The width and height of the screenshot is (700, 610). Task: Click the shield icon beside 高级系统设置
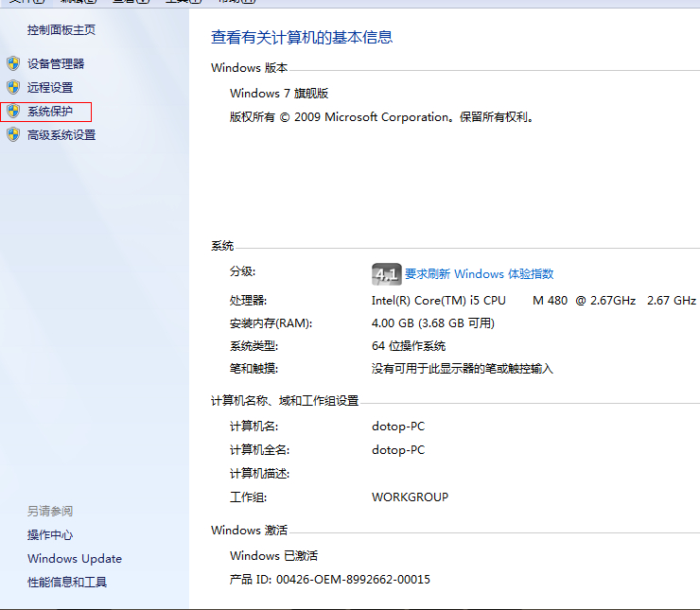click(x=13, y=134)
